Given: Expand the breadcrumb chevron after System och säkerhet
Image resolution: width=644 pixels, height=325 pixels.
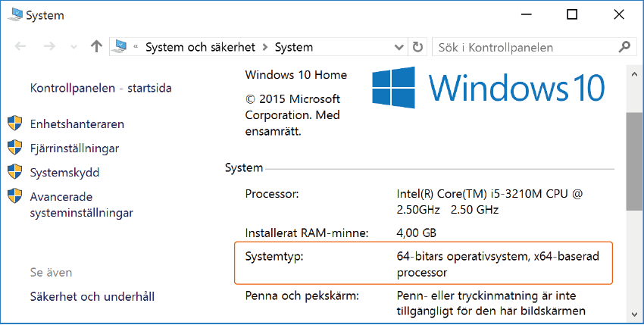Looking at the screenshot, I should point(265,47).
